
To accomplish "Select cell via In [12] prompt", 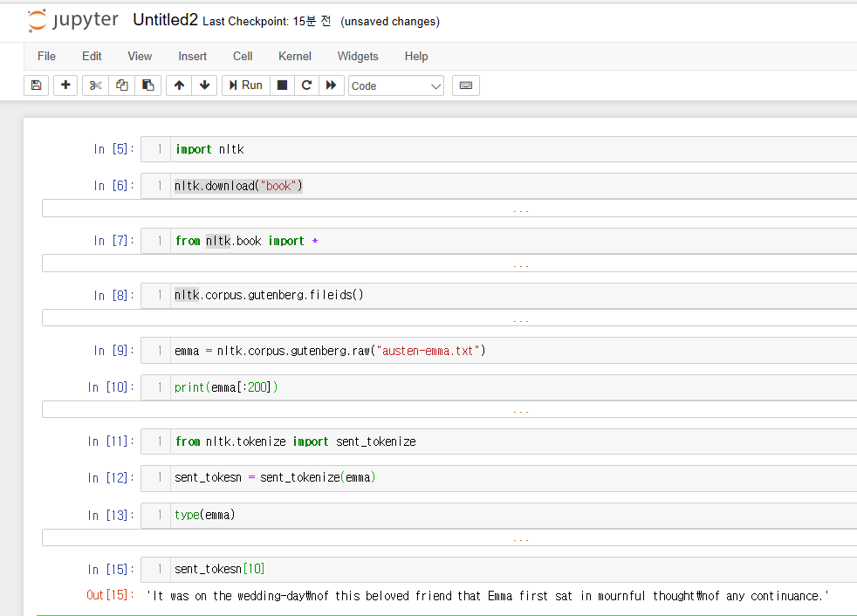I will click(x=111, y=478).
